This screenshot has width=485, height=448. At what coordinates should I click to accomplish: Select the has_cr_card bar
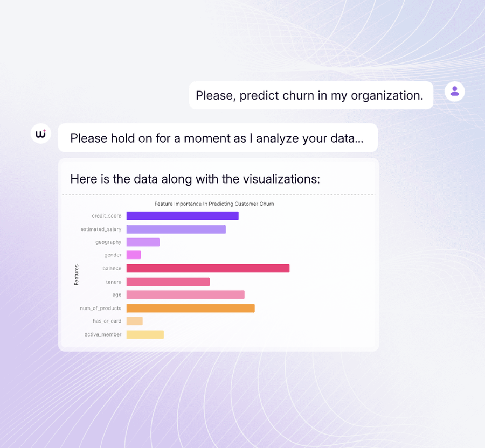(x=135, y=321)
